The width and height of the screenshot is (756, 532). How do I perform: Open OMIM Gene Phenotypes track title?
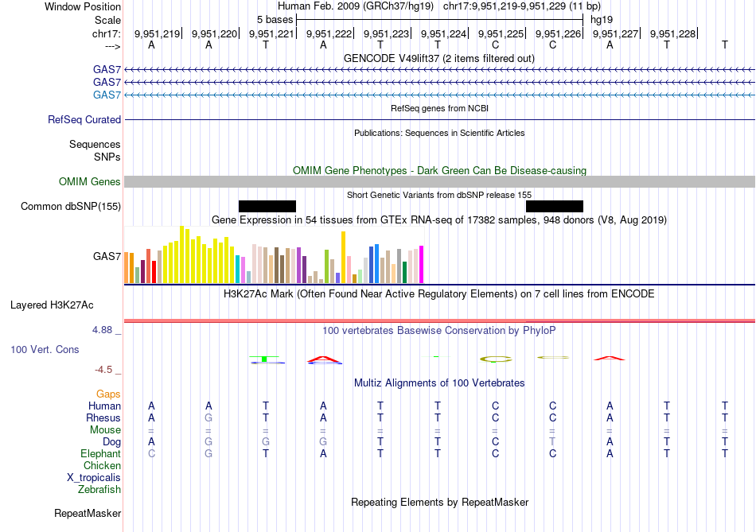pyautogui.click(x=439, y=171)
